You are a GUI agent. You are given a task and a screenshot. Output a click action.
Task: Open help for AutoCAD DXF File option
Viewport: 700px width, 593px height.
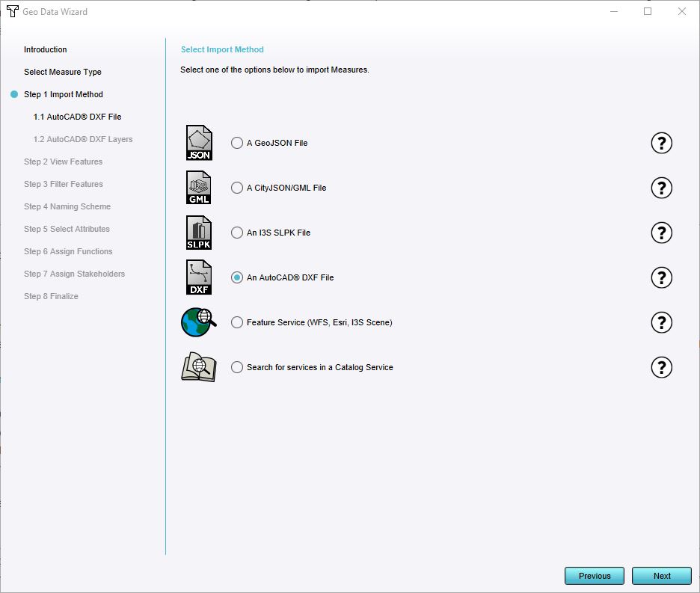(661, 277)
